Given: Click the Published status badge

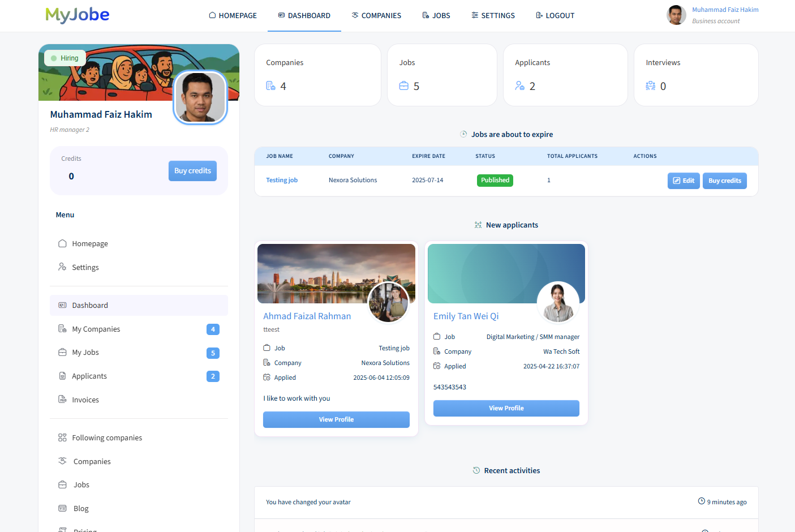Looking at the screenshot, I should (495, 180).
